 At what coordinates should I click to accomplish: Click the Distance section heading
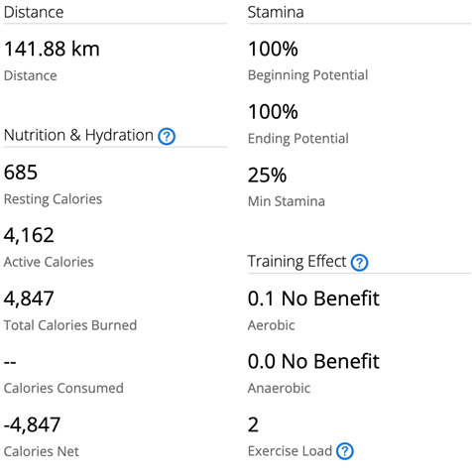click(34, 12)
